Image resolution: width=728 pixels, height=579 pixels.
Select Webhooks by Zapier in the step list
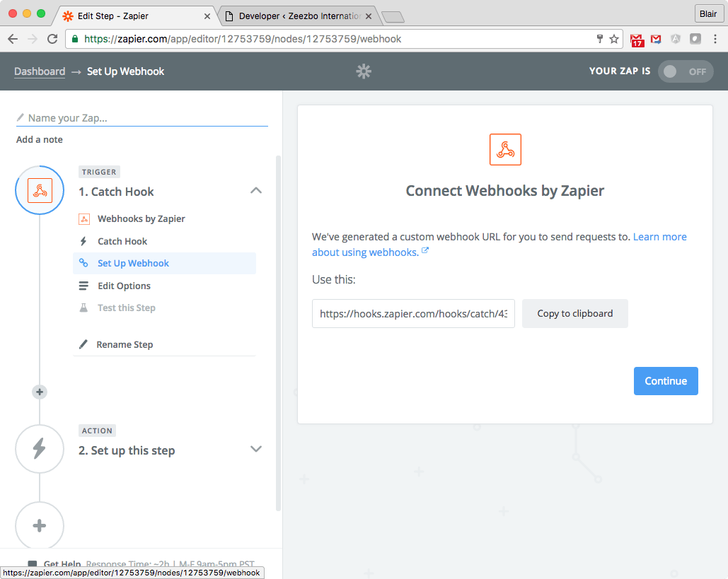point(141,219)
